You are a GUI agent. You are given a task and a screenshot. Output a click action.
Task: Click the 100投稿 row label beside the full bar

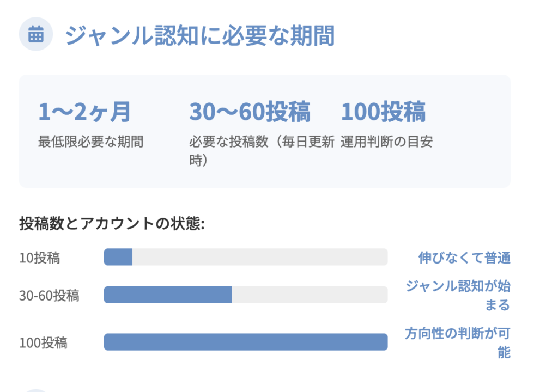pos(43,343)
